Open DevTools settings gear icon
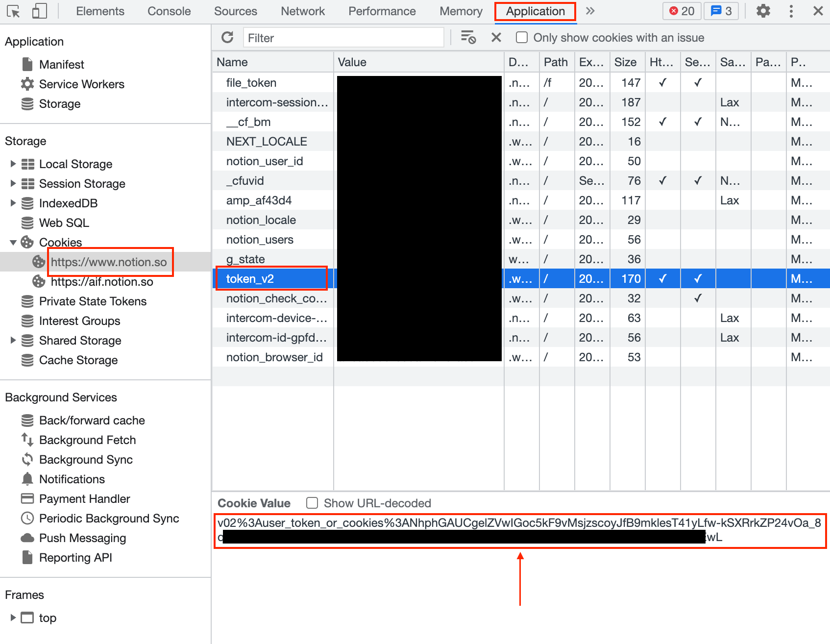This screenshot has width=830, height=644. coord(763,11)
